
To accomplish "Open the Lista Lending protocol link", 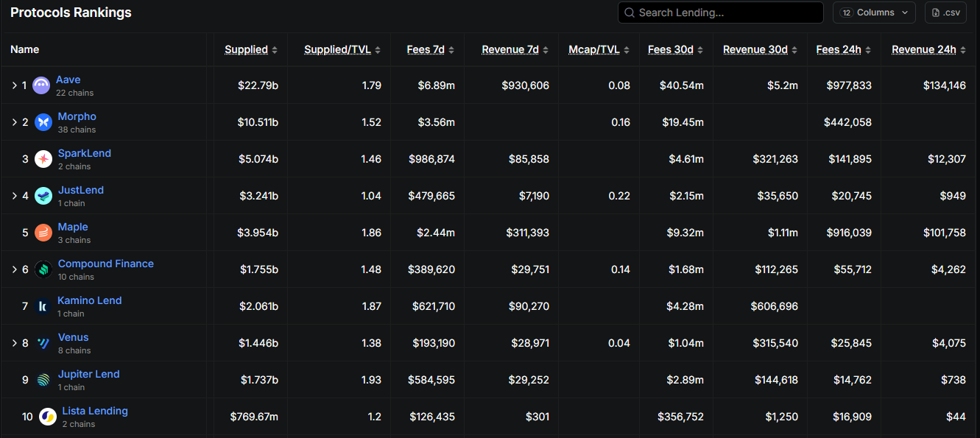I will click(x=95, y=411).
